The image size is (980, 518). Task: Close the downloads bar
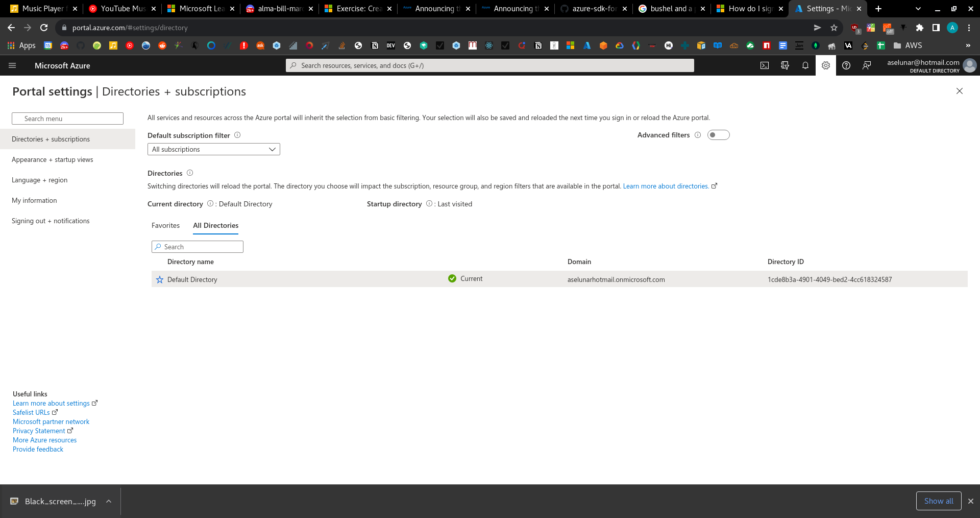[x=971, y=501]
